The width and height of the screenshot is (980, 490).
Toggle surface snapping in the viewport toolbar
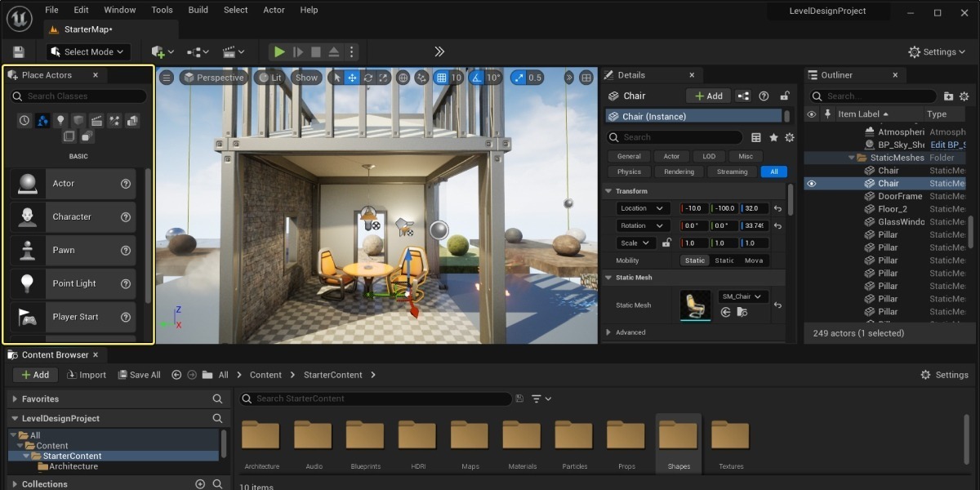pyautogui.click(x=422, y=77)
